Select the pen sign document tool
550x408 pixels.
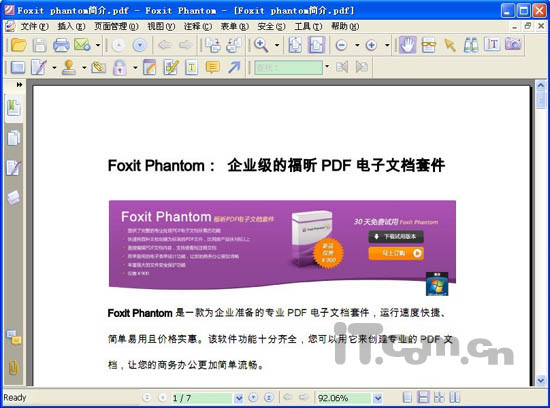click(39, 67)
